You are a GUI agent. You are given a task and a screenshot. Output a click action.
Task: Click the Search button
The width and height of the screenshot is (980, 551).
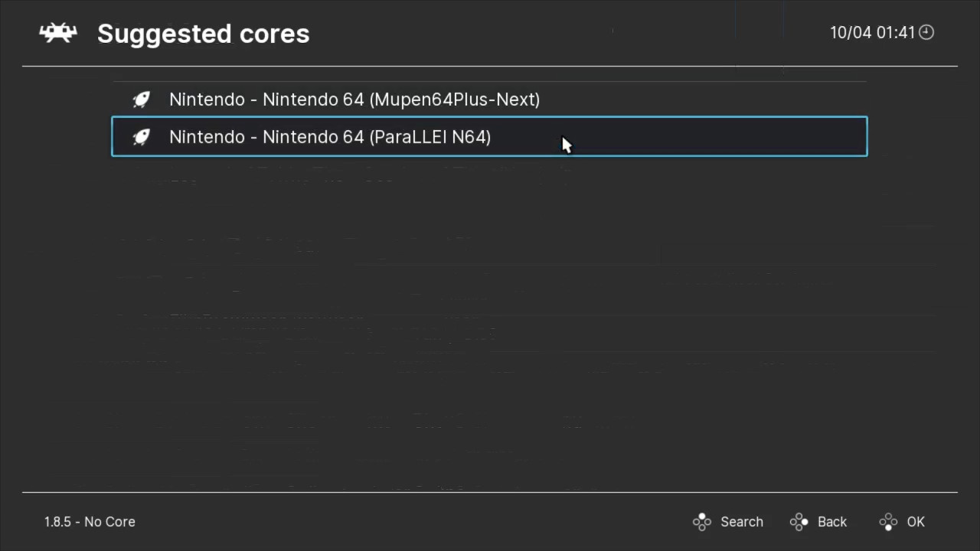click(x=741, y=521)
